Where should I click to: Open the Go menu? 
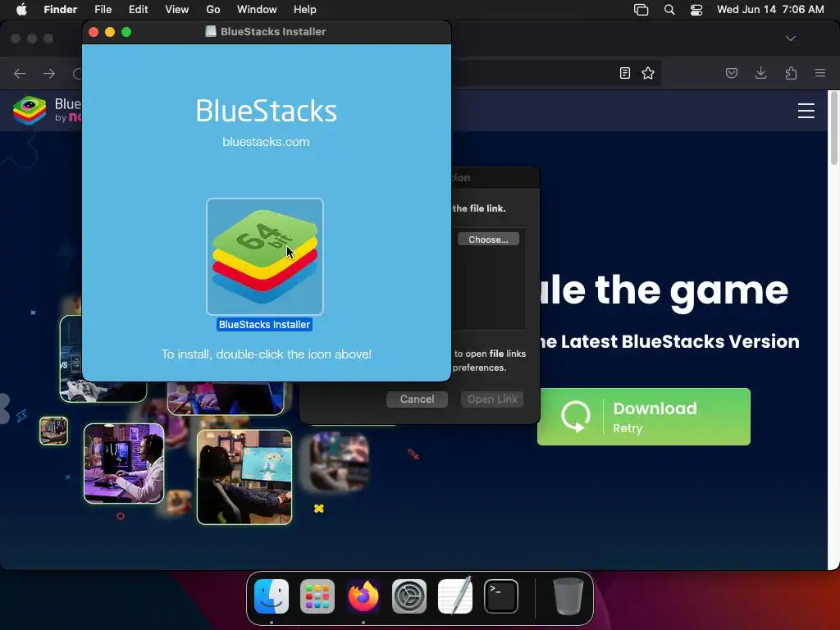pyautogui.click(x=213, y=10)
